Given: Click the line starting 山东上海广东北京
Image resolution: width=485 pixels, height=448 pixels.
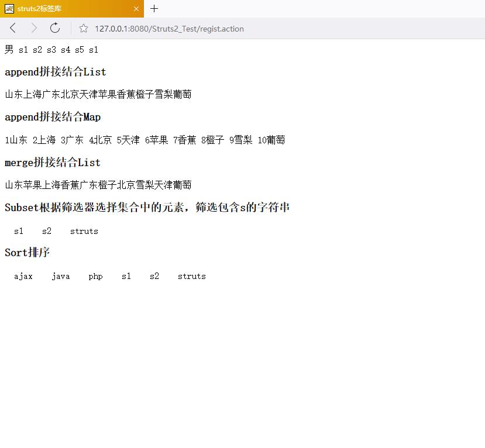Looking at the screenshot, I should [98, 94].
